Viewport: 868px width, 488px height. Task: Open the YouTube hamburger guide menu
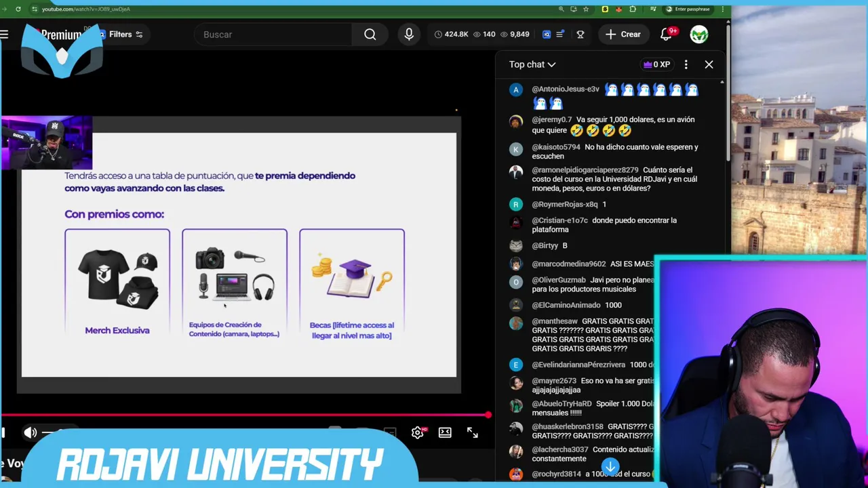click(4, 34)
